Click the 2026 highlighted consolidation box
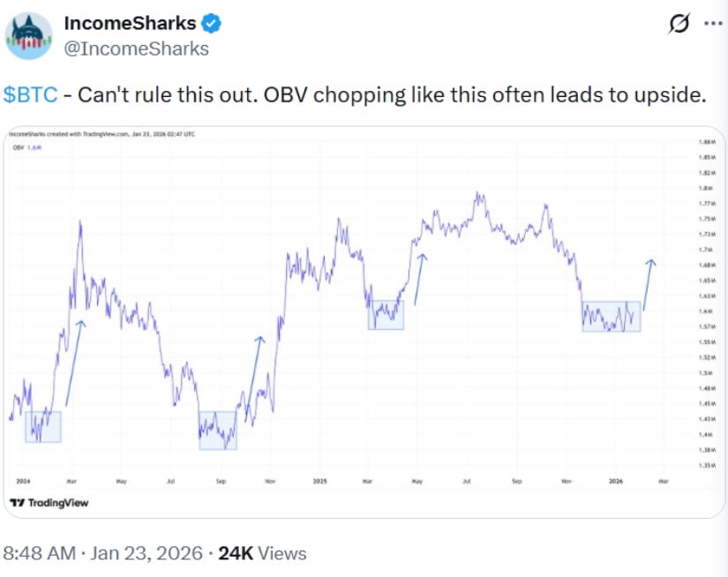728x577 pixels. [611, 316]
